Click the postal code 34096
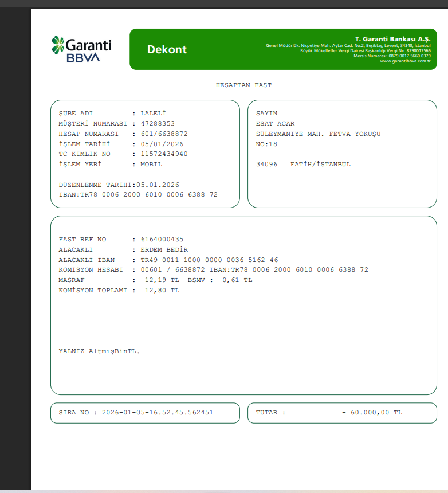Screen dimensions: 448x493 coord(266,165)
